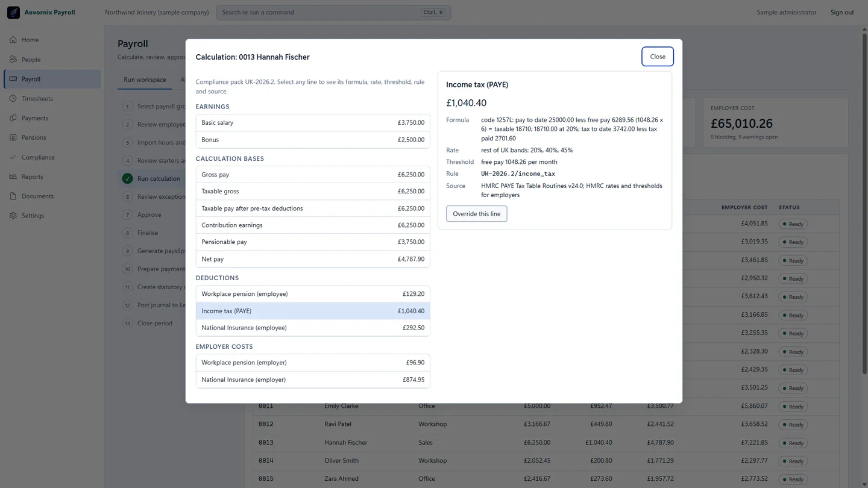Screen dimensions: 868x488
Task: Close the calculation dialog
Action: tap(658, 57)
